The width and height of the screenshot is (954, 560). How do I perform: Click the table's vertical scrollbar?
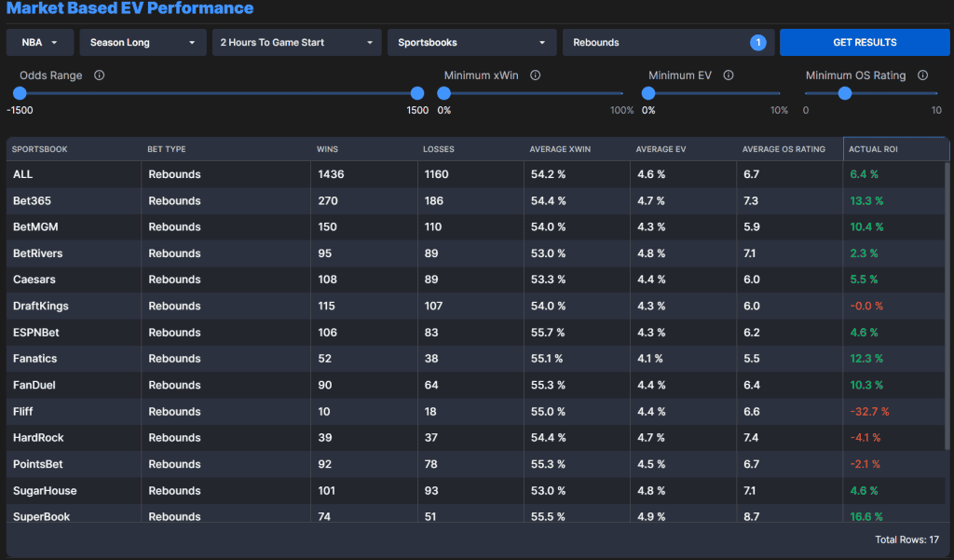(x=947, y=307)
